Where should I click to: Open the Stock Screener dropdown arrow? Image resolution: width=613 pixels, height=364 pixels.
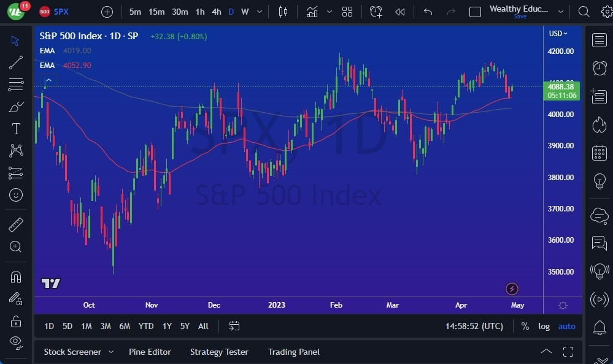111,352
